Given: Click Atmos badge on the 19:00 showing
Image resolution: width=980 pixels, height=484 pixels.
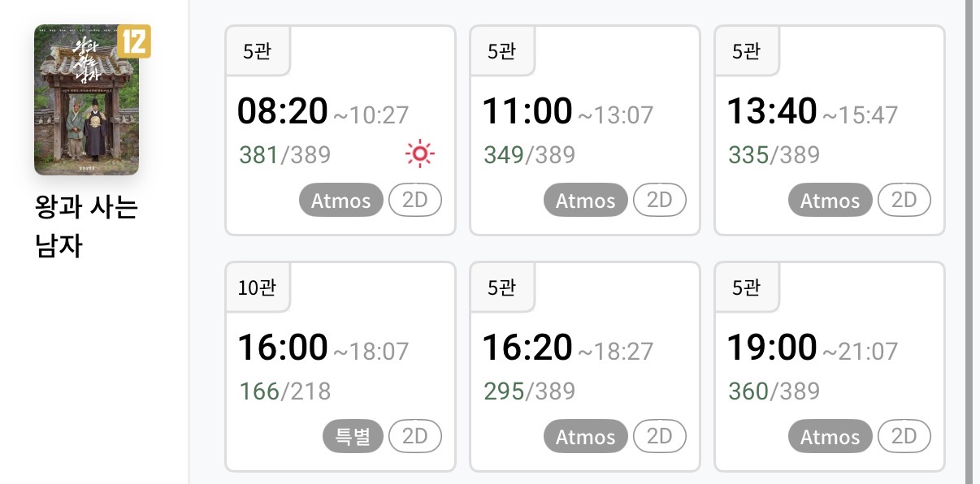Looking at the screenshot, I should click(830, 437).
